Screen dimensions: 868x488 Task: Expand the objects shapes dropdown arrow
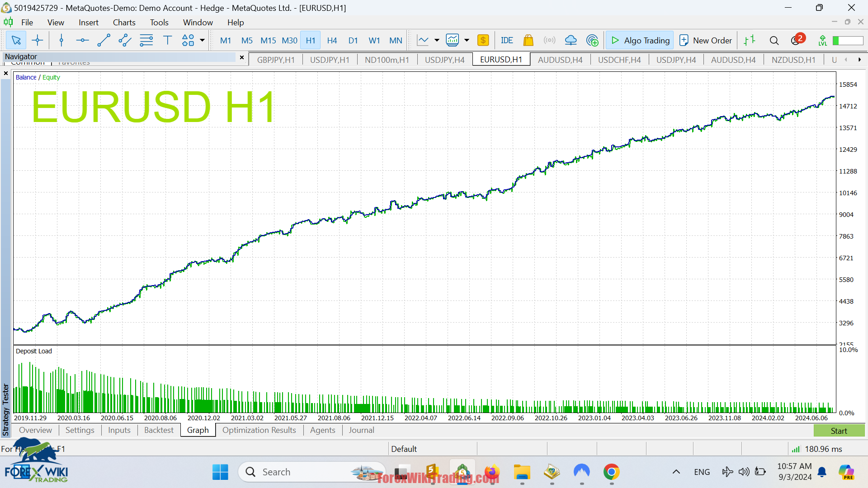[x=203, y=41]
